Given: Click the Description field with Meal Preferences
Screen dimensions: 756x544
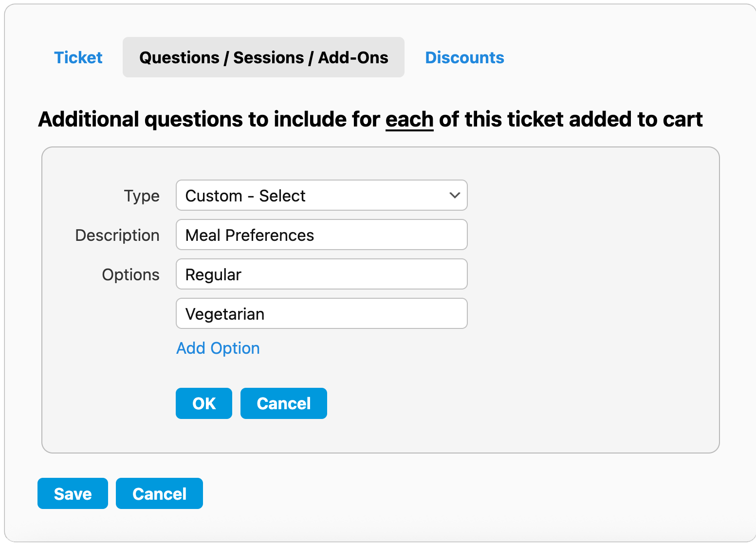Looking at the screenshot, I should (x=321, y=235).
